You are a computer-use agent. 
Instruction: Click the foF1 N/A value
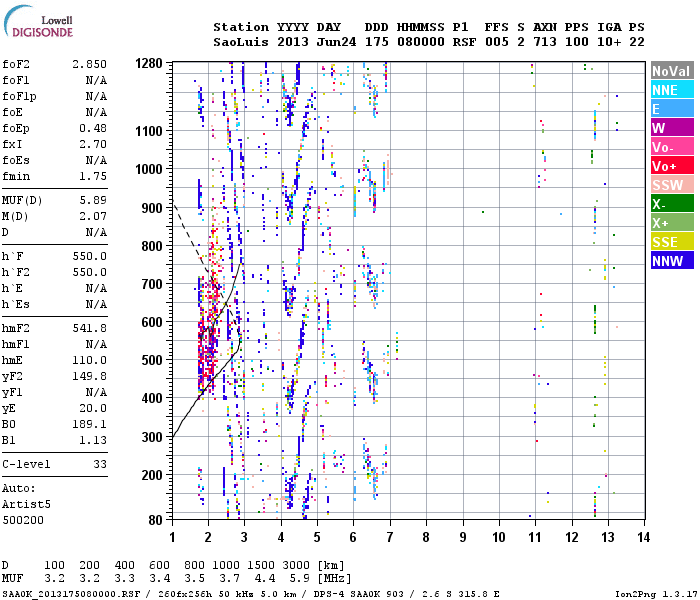(96, 80)
